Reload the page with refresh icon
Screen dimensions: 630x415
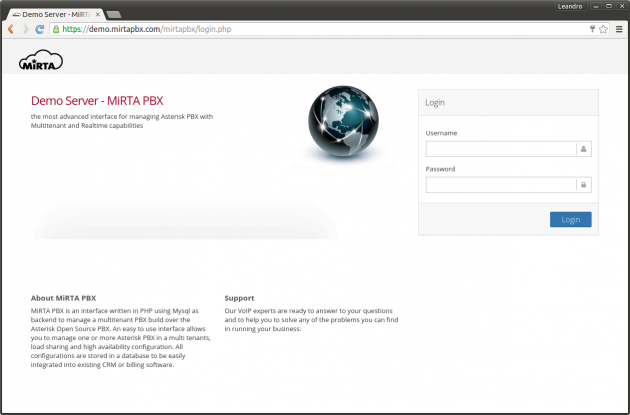(40, 30)
